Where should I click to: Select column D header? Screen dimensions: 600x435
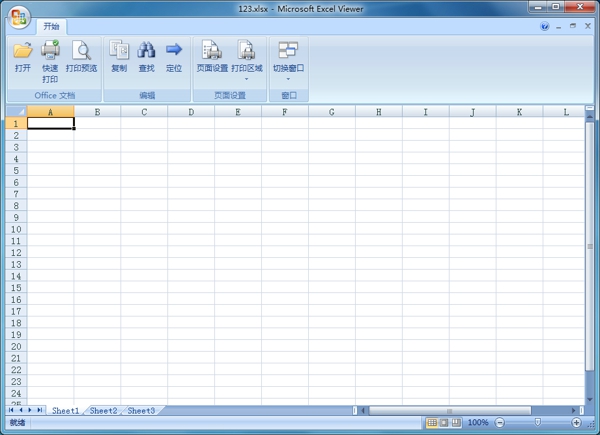tap(191, 112)
